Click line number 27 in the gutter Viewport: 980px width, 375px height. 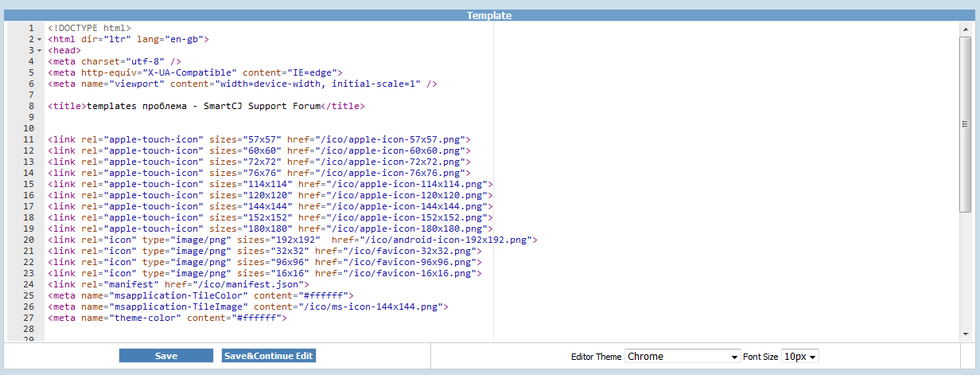29,318
